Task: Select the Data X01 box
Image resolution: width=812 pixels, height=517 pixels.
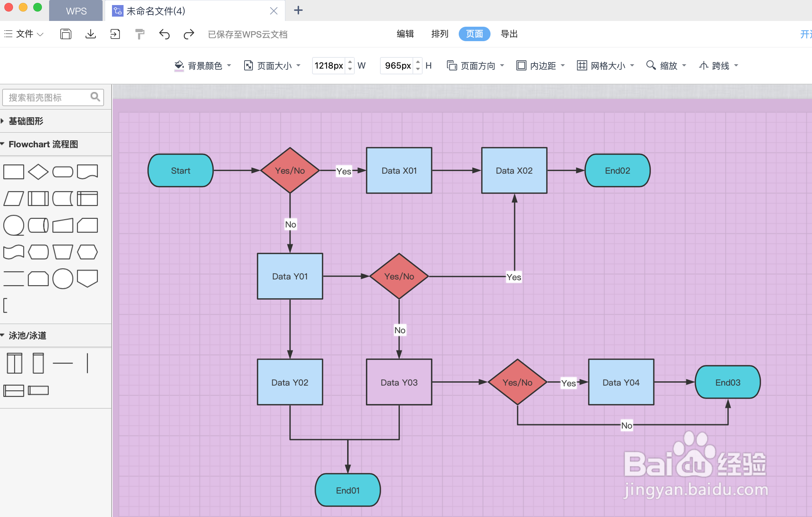Action: point(399,170)
